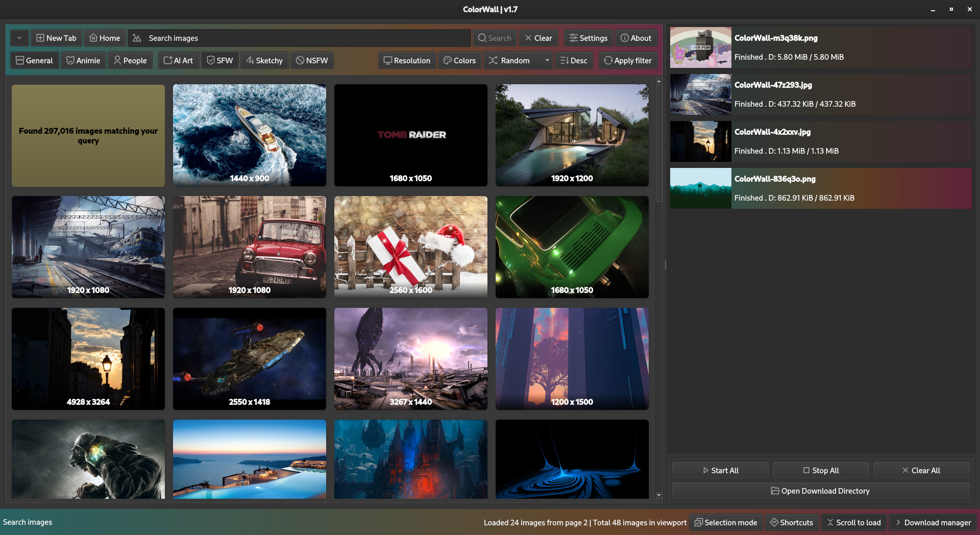Enable Selection mode in the status bar
Screen dimensions: 980x535
725,522
